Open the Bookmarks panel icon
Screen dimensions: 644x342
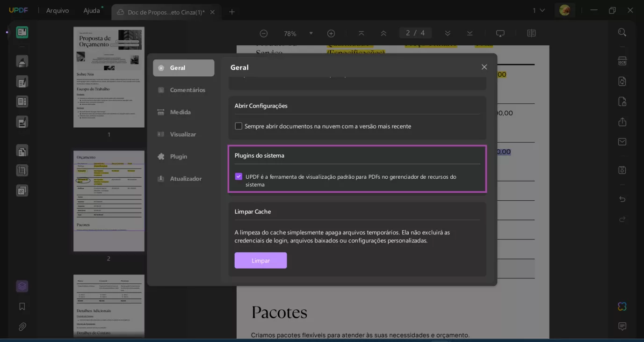point(22,306)
